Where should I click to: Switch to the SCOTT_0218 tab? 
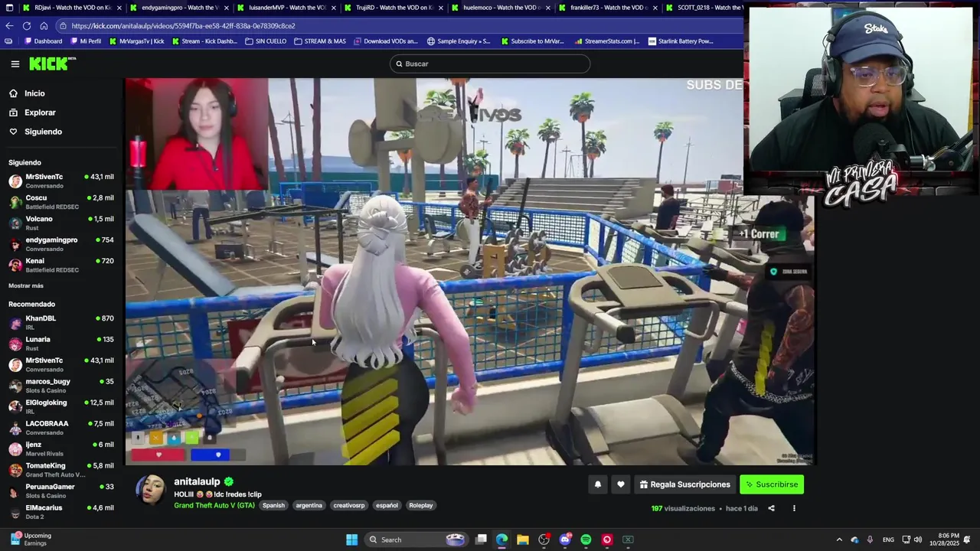[x=704, y=8]
